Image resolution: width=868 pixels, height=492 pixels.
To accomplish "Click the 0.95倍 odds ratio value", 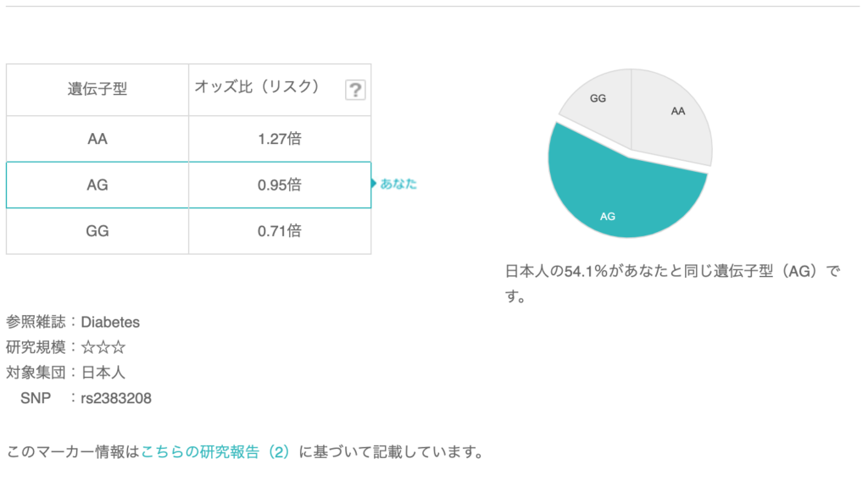I will point(280,185).
